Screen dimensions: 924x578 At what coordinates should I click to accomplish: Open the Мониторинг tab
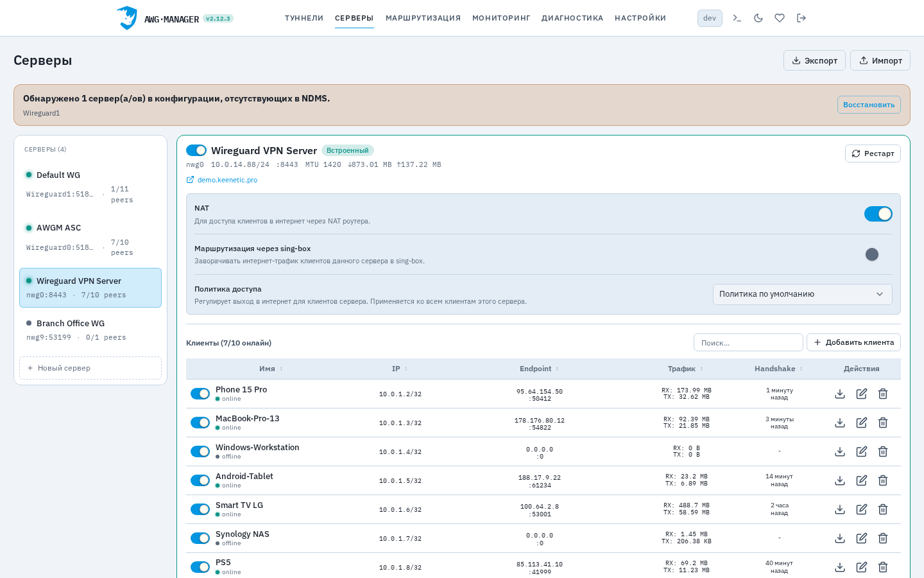(501, 18)
